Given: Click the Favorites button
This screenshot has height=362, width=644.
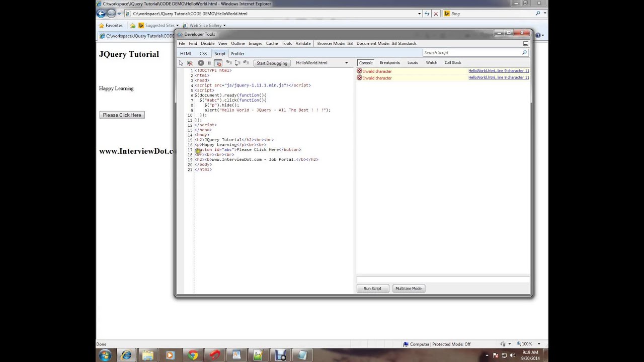Looking at the screenshot, I should point(111,25).
